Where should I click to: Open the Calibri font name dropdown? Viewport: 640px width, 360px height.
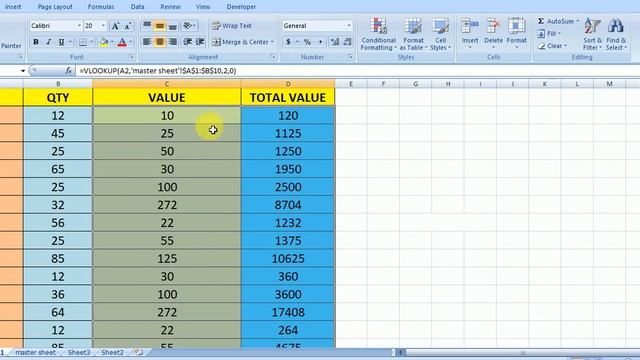[x=79, y=26]
